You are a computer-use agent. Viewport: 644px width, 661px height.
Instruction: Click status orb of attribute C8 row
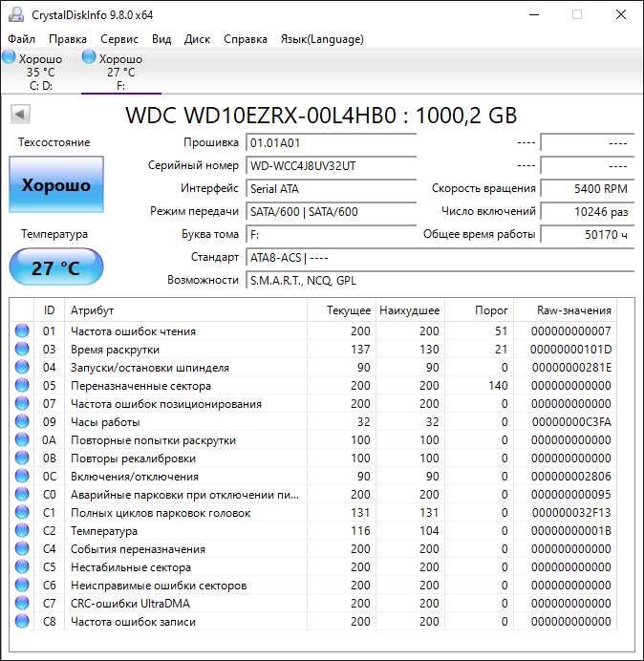click(x=22, y=621)
